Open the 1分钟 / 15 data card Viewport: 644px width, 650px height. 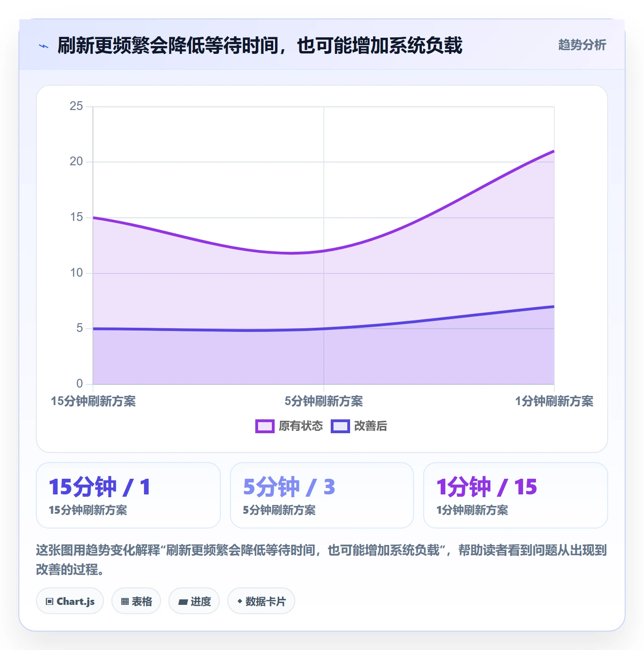pyautogui.click(x=516, y=495)
